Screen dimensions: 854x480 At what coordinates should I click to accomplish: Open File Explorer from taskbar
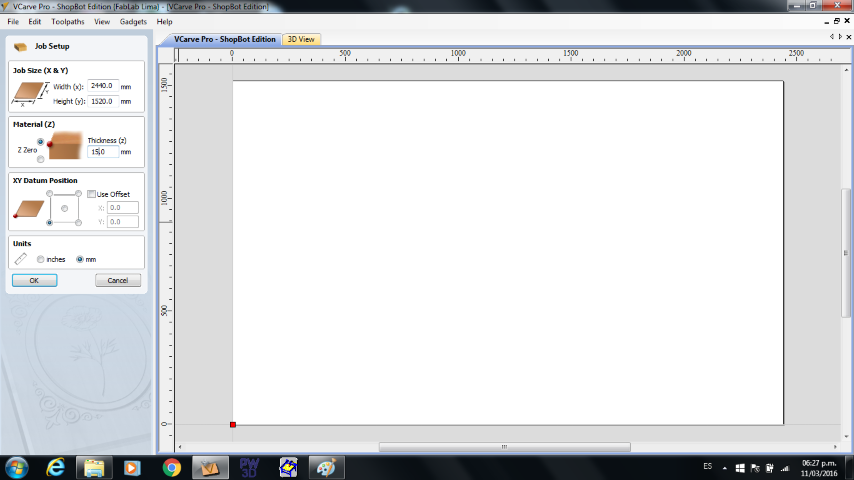[x=94, y=468]
